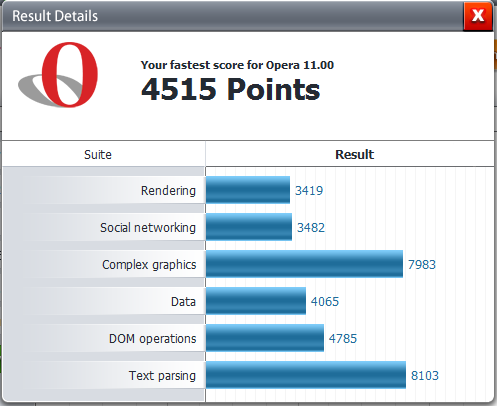Click the DOM operations result bar

click(x=265, y=338)
